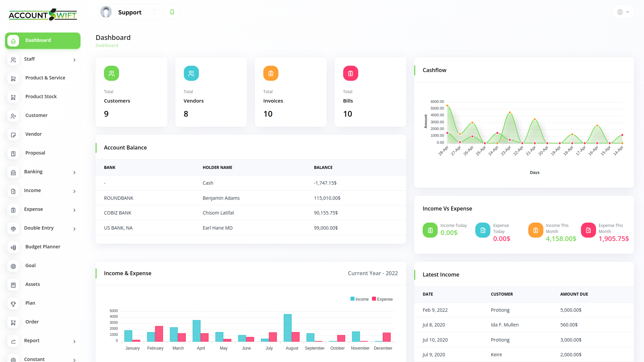Image resolution: width=644 pixels, height=362 pixels.
Task: Click the Product Stock cart icon
Action: tap(13, 97)
